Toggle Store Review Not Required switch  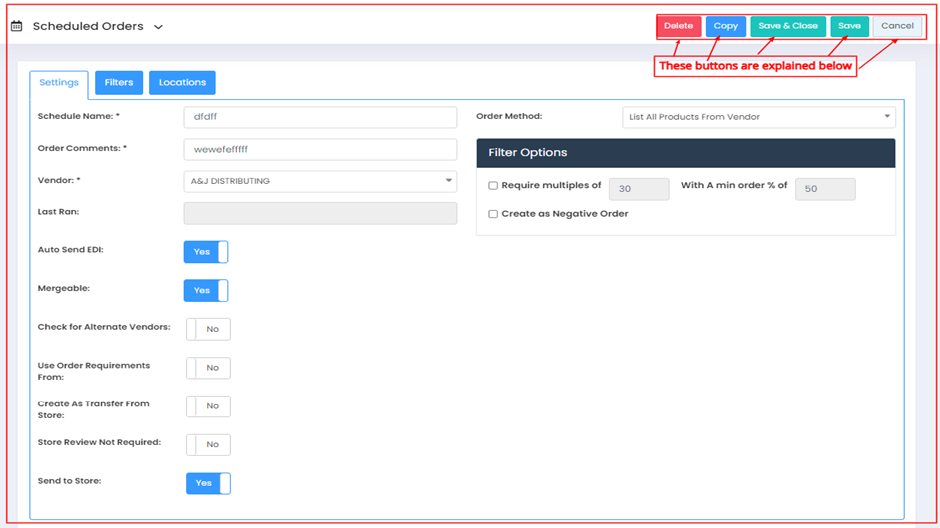click(208, 445)
